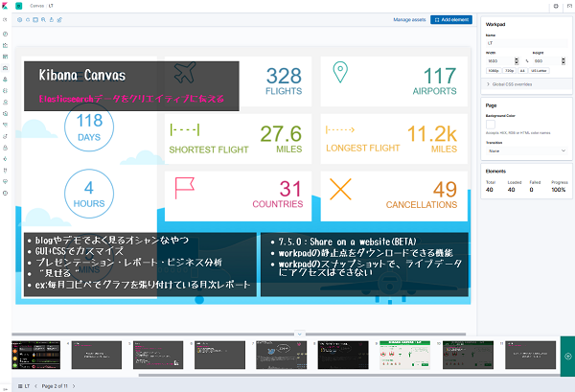Apply the 720p size preset
Viewport: 575px width, 392px height.
[510, 71]
